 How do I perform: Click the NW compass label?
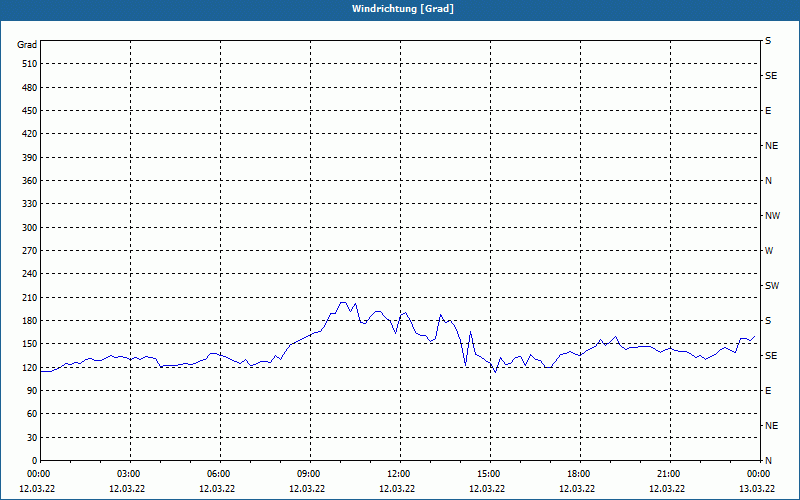click(x=772, y=216)
